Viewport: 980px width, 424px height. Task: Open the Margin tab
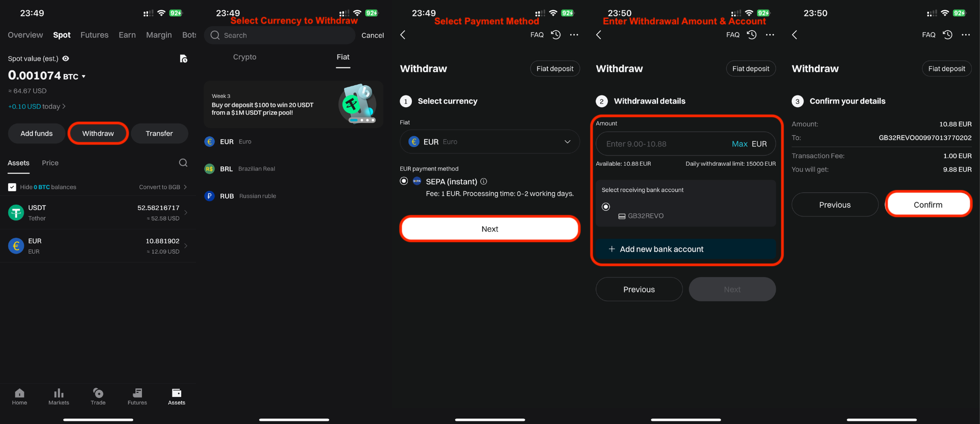point(159,35)
